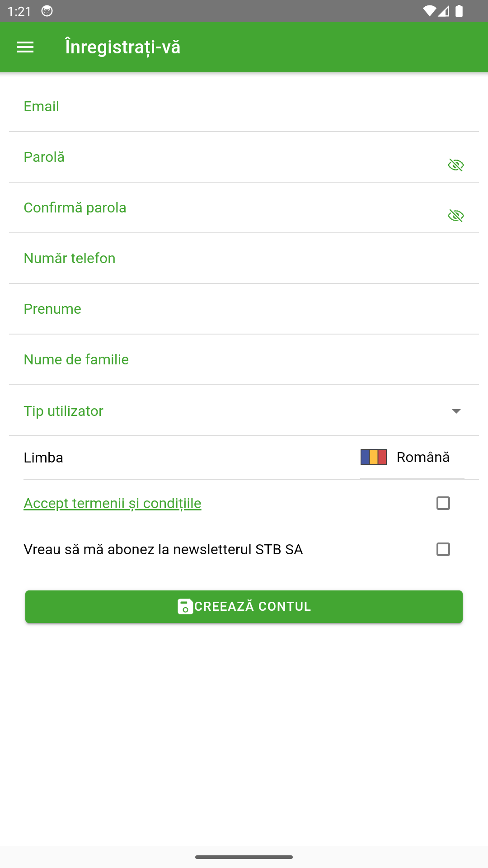This screenshot has height=868, width=488.
Task: Show password in Confirmă parola field
Action: click(456, 216)
